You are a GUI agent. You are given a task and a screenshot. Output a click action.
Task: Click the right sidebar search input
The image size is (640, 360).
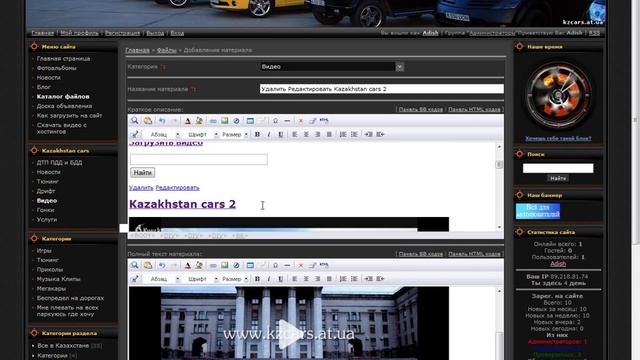(558, 168)
